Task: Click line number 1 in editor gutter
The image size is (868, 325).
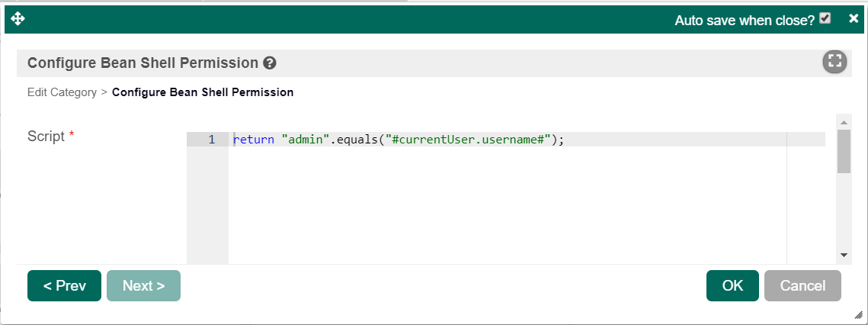Action: tap(211, 140)
